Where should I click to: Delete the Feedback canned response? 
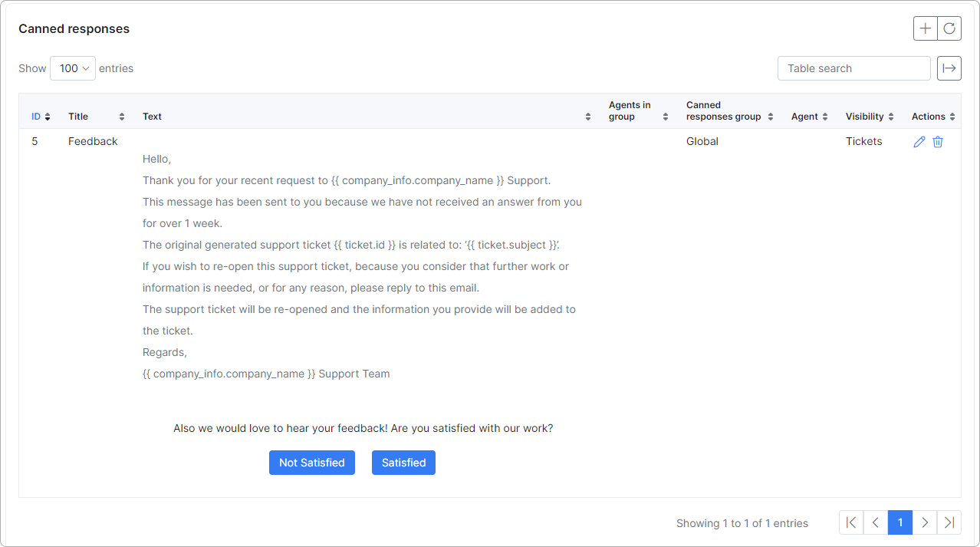(938, 142)
